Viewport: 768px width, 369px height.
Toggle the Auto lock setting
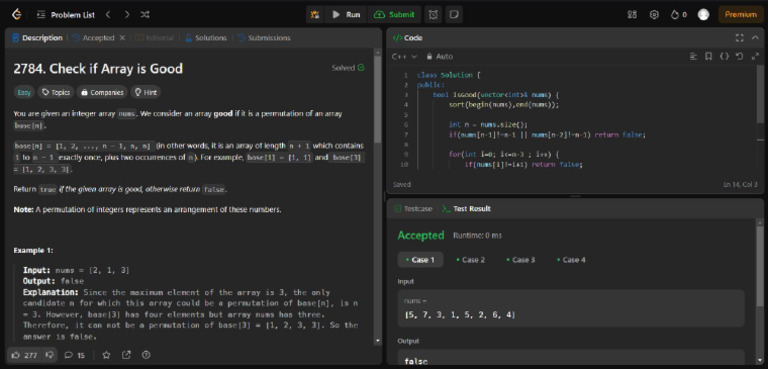pyautogui.click(x=439, y=56)
